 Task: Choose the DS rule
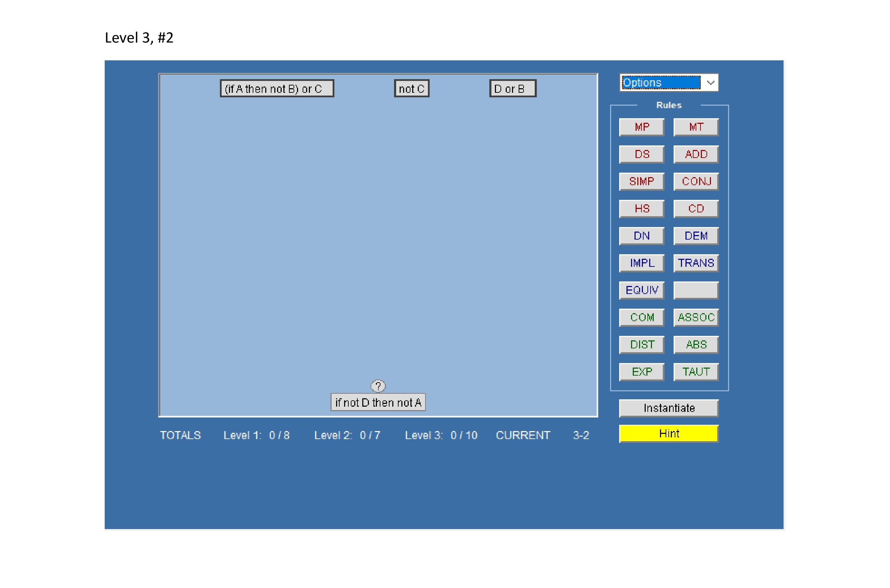tap(641, 154)
